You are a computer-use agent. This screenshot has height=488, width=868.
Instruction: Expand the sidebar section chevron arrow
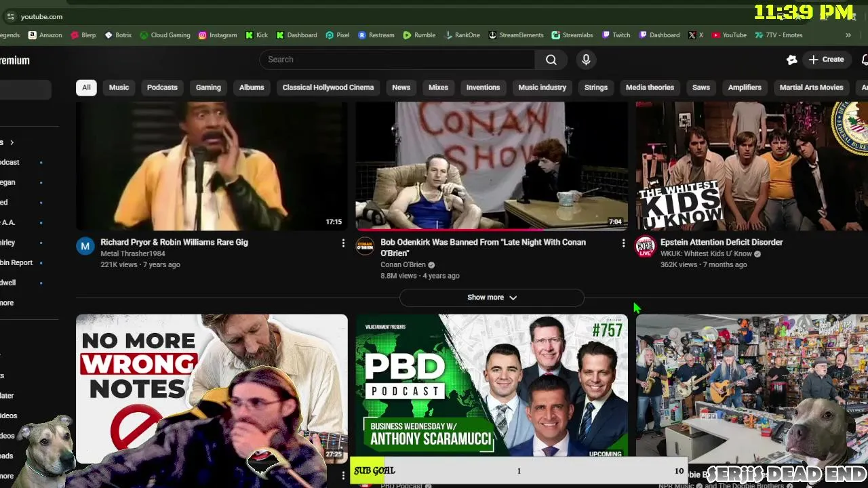coord(12,142)
